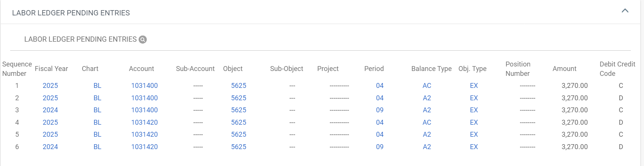Click object type EX in sequence 6
Screen dimensions: 644x166
tap(474, 147)
